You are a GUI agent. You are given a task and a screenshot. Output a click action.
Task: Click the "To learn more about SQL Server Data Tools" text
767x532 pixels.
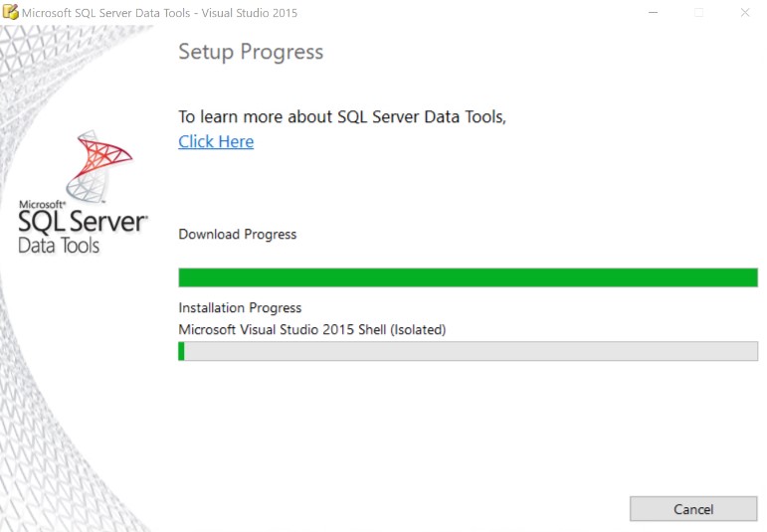(342, 116)
